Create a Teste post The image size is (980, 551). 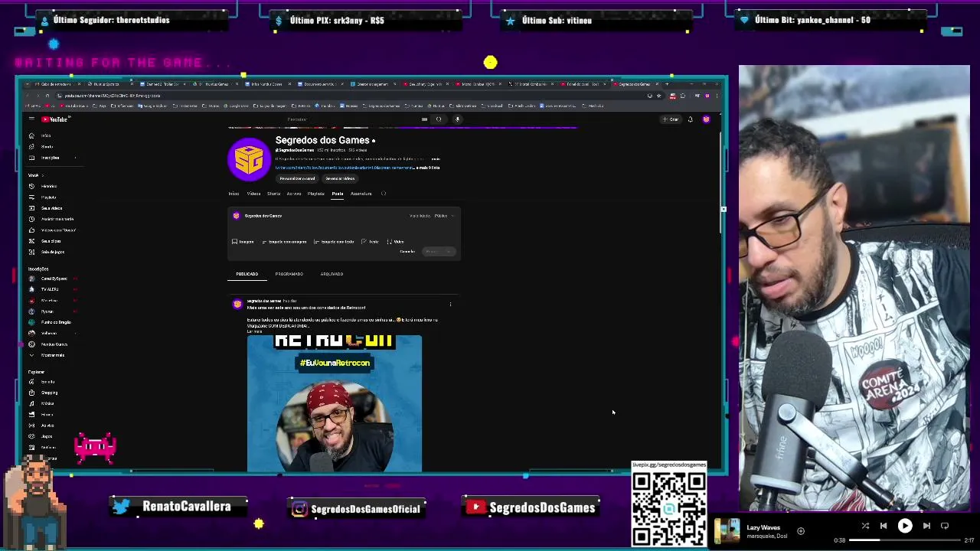(370, 242)
